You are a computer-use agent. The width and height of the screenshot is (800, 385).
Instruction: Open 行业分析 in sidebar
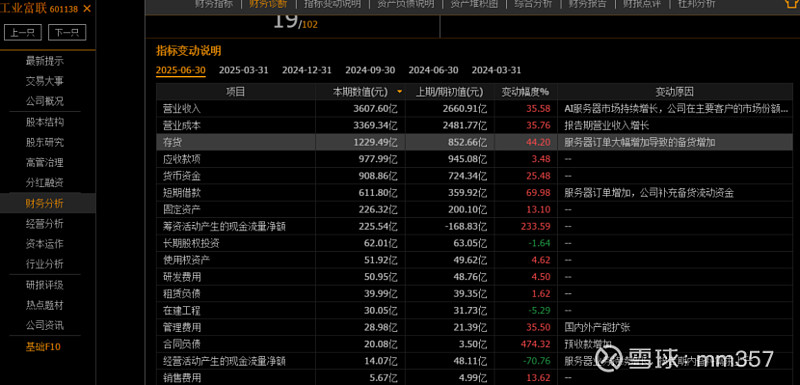(45, 264)
